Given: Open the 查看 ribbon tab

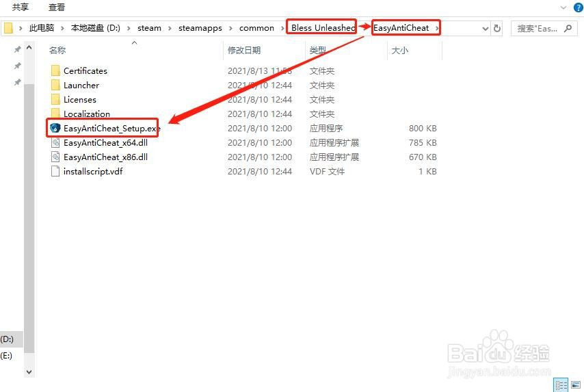Looking at the screenshot, I should point(56,7).
